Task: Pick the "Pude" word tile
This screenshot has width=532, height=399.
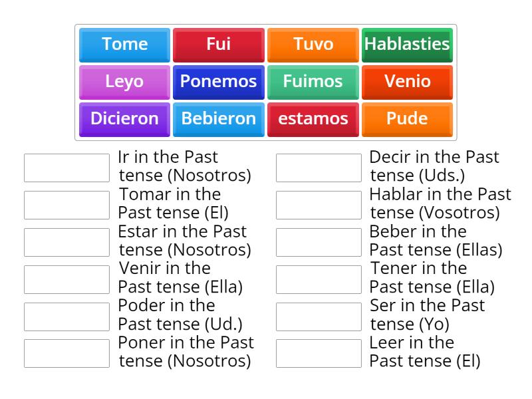Action: [407, 118]
